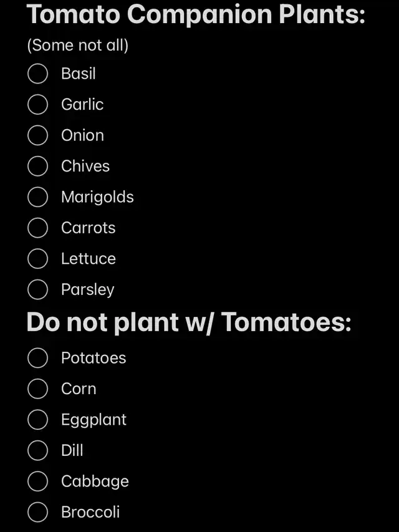Toggle the Chives checkbox
This screenshot has width=399, height=532.
(38, 166)
